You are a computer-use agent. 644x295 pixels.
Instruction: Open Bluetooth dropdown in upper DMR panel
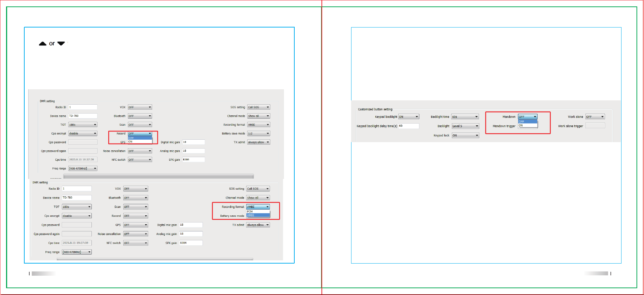[x=140, y=116]
